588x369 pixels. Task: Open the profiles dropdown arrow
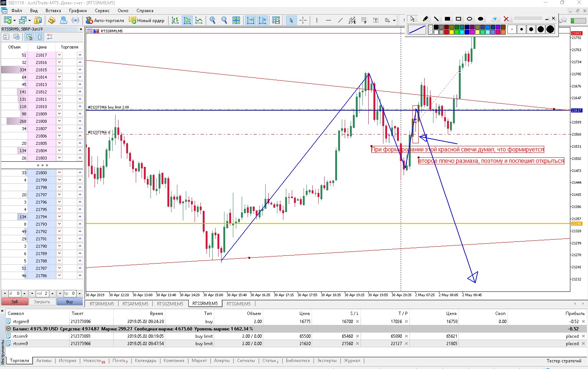click(x=29, y=21)
